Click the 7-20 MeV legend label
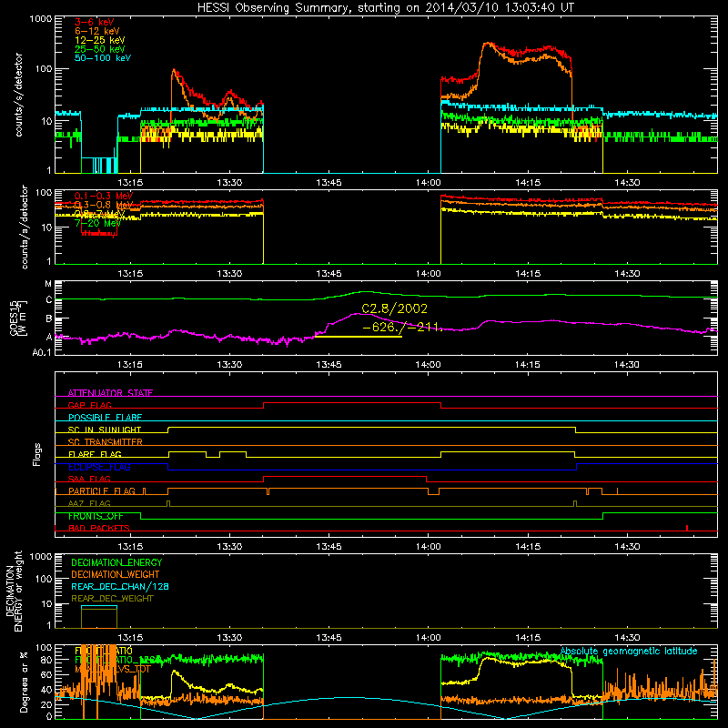The height and width of the screenshot is (728, 728). point(97,223)
